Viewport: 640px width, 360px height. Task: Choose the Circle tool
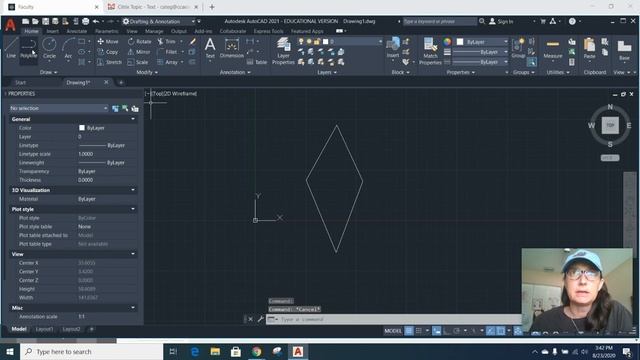click(49, 48)
